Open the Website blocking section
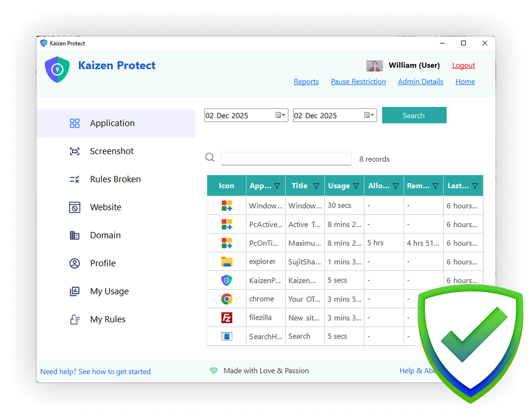Screen dimensions: 532x419 coord(105,207)
